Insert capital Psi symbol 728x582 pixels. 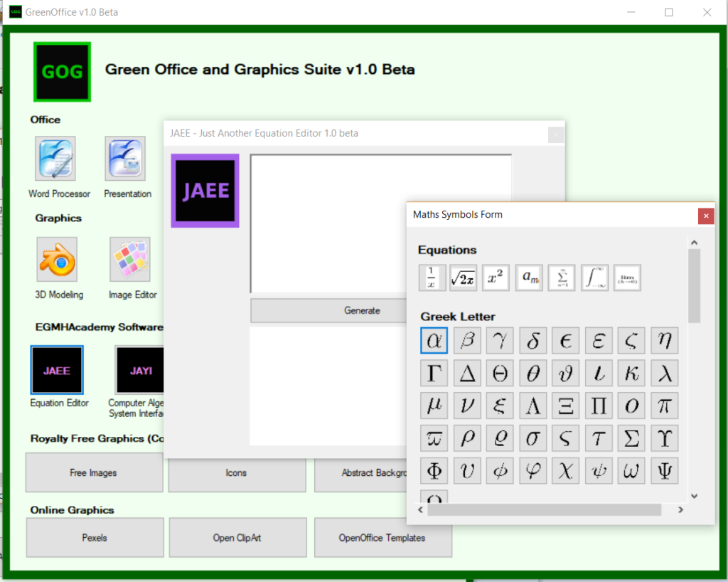tap(665, 470)
